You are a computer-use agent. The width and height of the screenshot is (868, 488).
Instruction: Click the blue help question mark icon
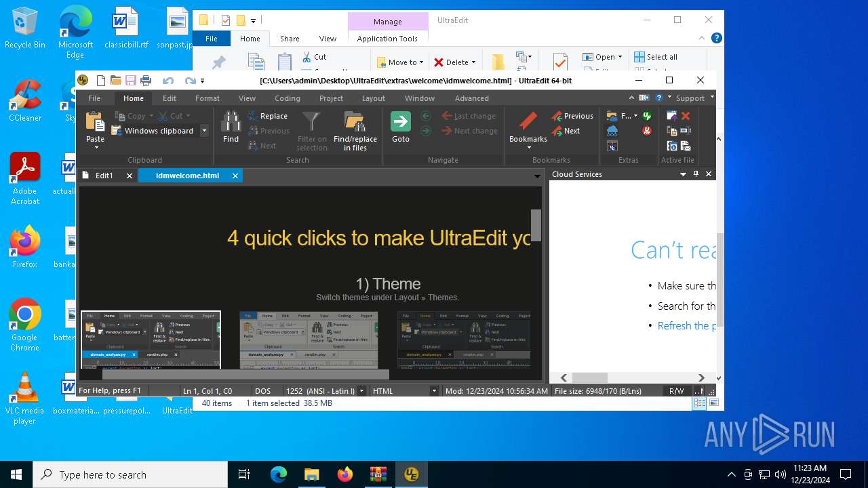point(658,98)
